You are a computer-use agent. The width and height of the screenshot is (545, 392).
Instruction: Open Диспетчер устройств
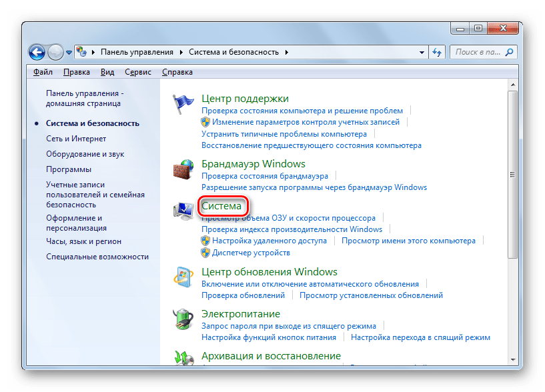coord(251,253)
